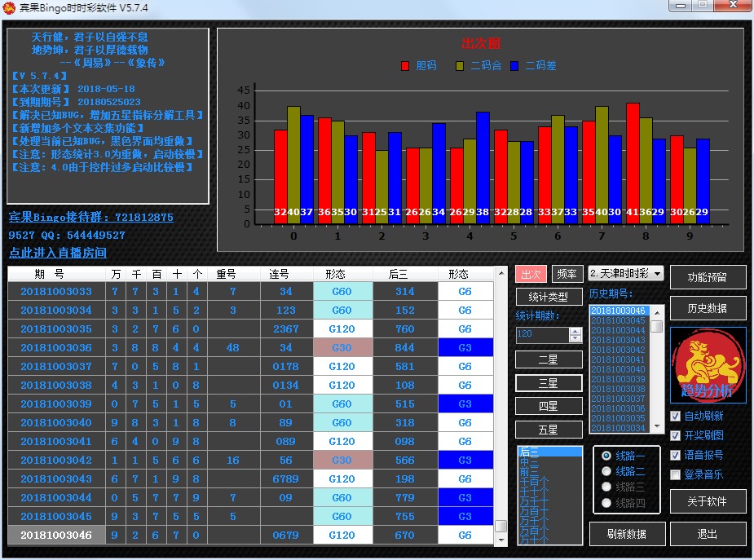Screen dimensions: 754x560
Task: Click the results table scrollbar up arrow
Action: click(500, 275)
